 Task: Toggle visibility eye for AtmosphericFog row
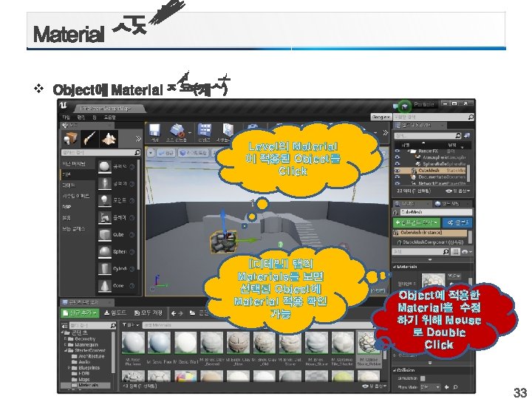(398, 158)
